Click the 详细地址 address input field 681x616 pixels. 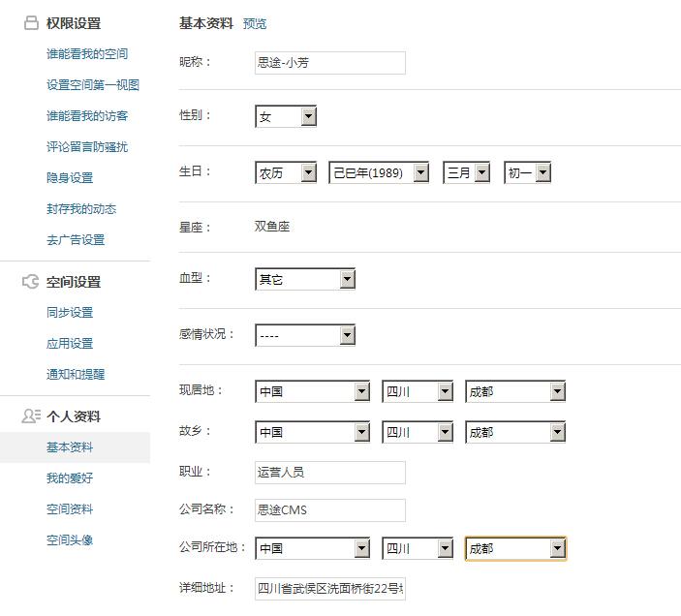click(x=330, y=589)
